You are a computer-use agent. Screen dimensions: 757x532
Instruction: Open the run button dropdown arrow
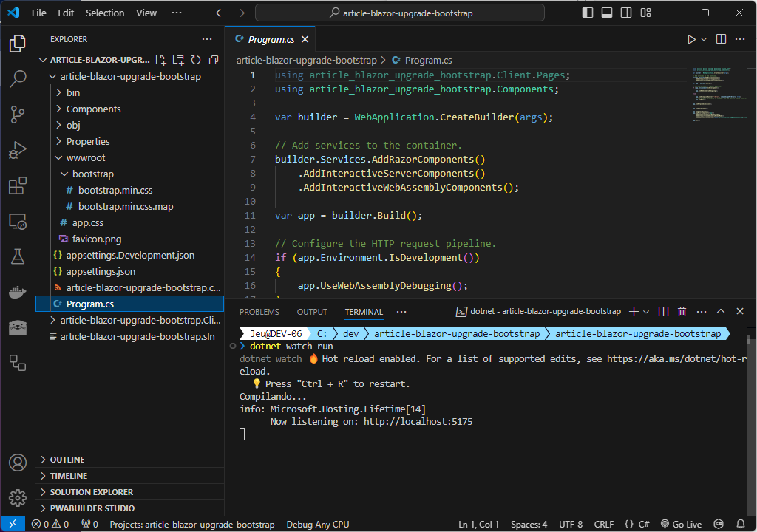pyautogui.click(x=704, y=39)
